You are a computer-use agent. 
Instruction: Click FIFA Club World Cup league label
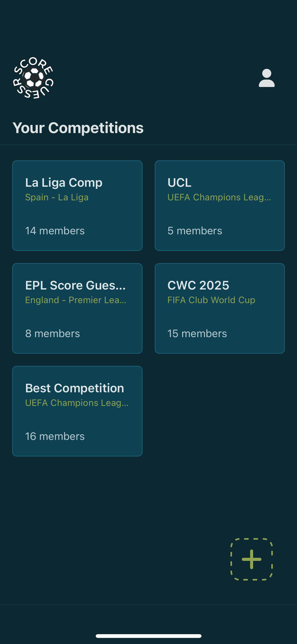(211, 300)
